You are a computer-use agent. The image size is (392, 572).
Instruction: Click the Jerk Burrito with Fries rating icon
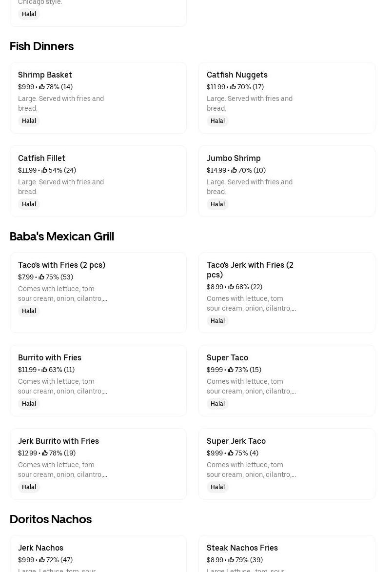(45, 453)
